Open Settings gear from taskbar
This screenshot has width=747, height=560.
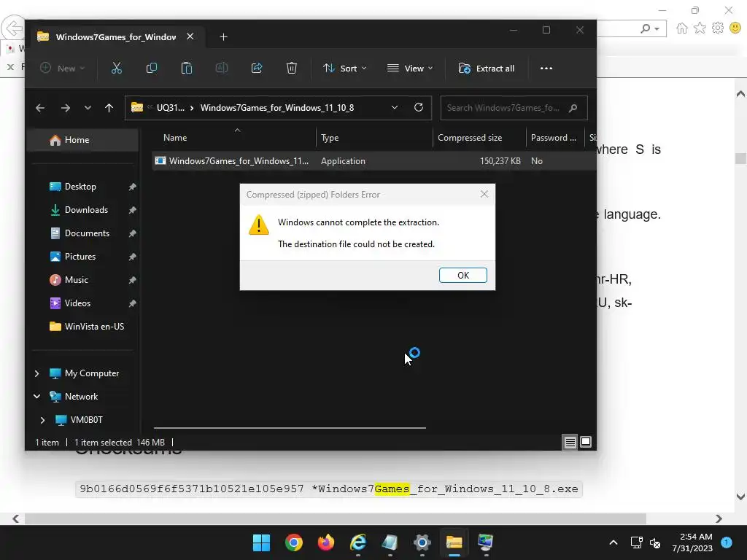click(x=422, y=542)
